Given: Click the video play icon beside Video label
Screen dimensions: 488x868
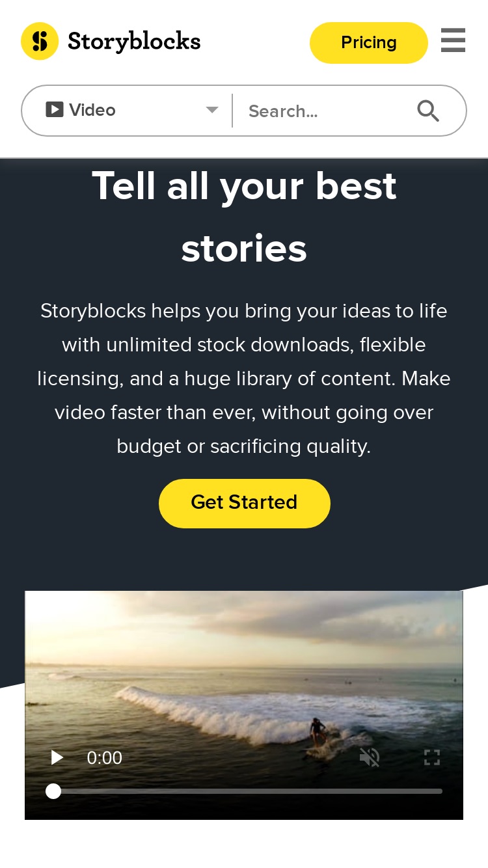Looking at the screenshot, I should coord(55,109).
